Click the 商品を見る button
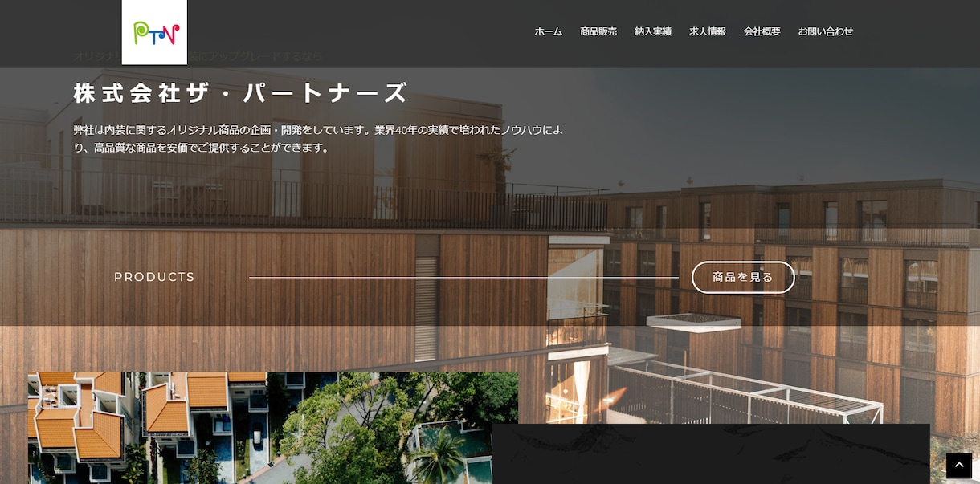The height and width of the screenshot is (484, 980). point(743,277)
